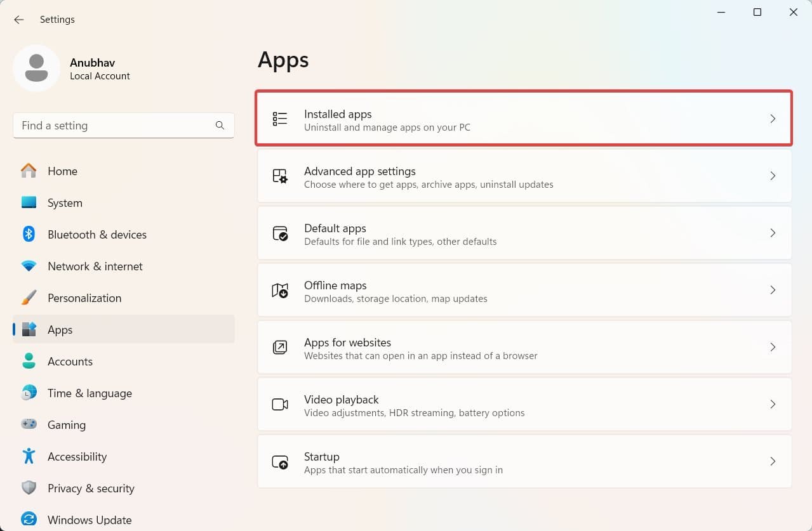Image resolution: width=812 pixels, height=531 pixels.
Task: Expand Installed apps chevron arrow
Action: (x=773, y=119)
